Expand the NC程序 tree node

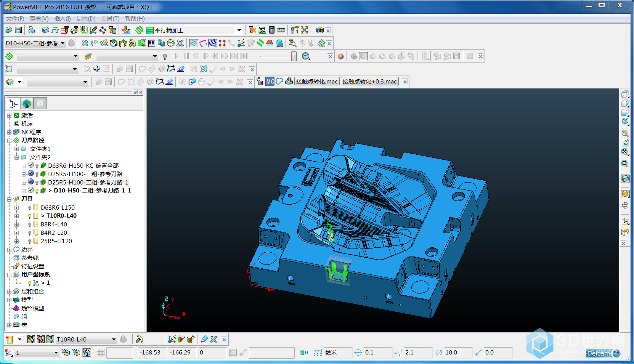tap(9, 132)
